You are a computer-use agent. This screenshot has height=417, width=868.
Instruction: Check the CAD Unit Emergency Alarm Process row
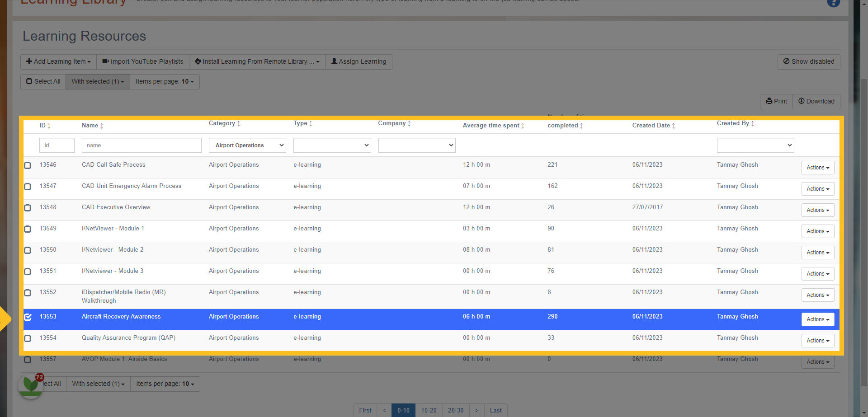tap(28, 187)
